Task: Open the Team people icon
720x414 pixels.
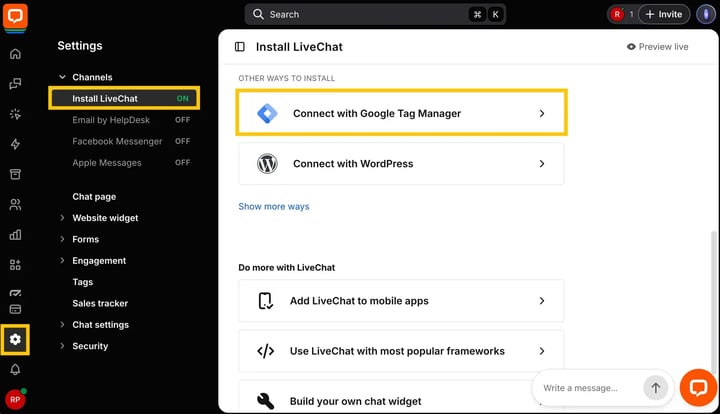Action: click(x=15, y=204)
